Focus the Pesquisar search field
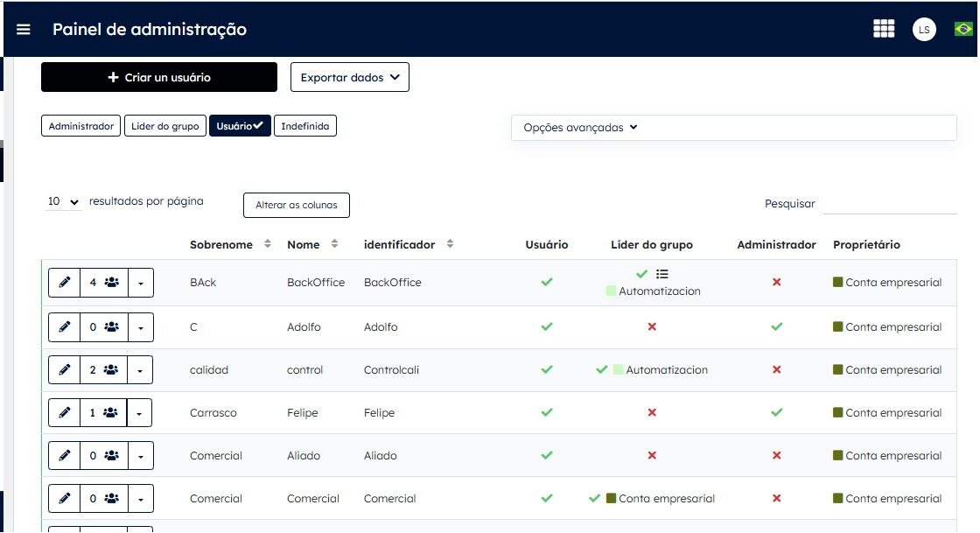Screen dimensions: 980x533 (890, 204)
